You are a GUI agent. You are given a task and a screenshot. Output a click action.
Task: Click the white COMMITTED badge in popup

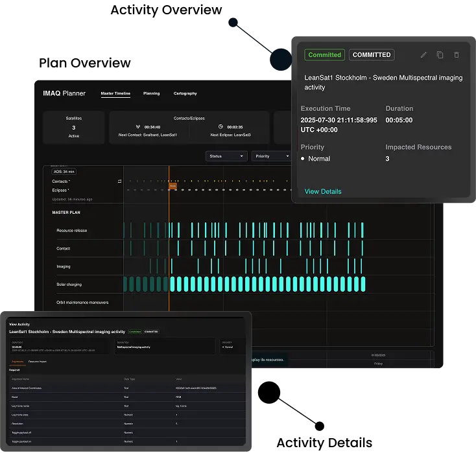372,55
